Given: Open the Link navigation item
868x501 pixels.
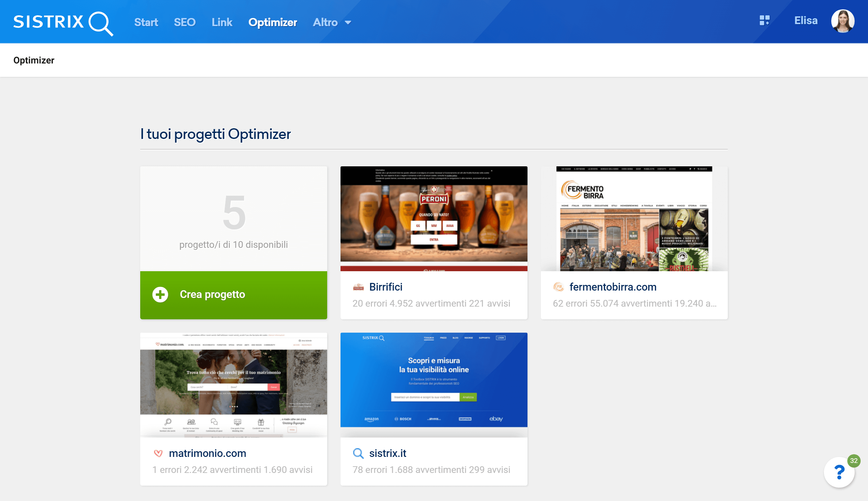Looking at the screenshot, I should (222, 23).
